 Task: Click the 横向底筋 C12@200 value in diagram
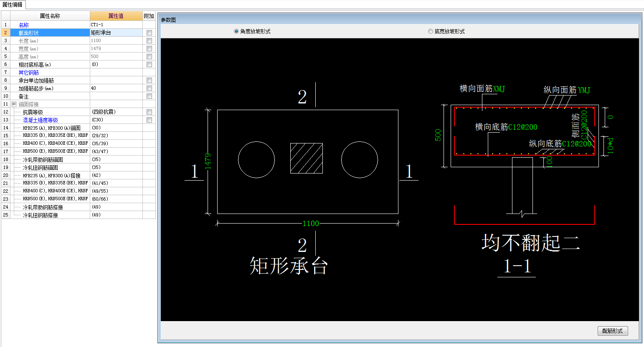tap(522, 127)
